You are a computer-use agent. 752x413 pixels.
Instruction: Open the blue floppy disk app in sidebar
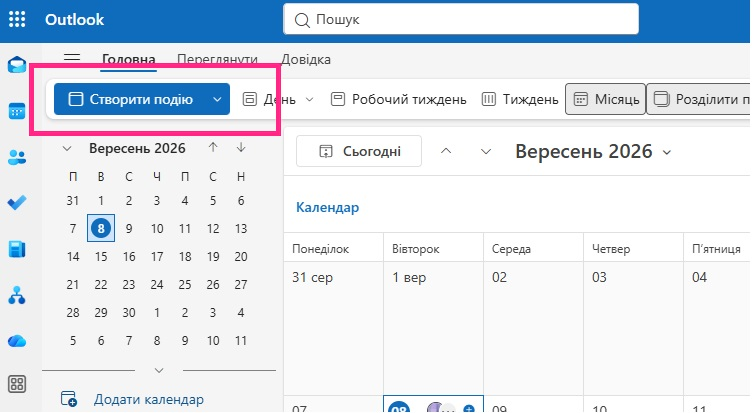(x=17, y=249)
